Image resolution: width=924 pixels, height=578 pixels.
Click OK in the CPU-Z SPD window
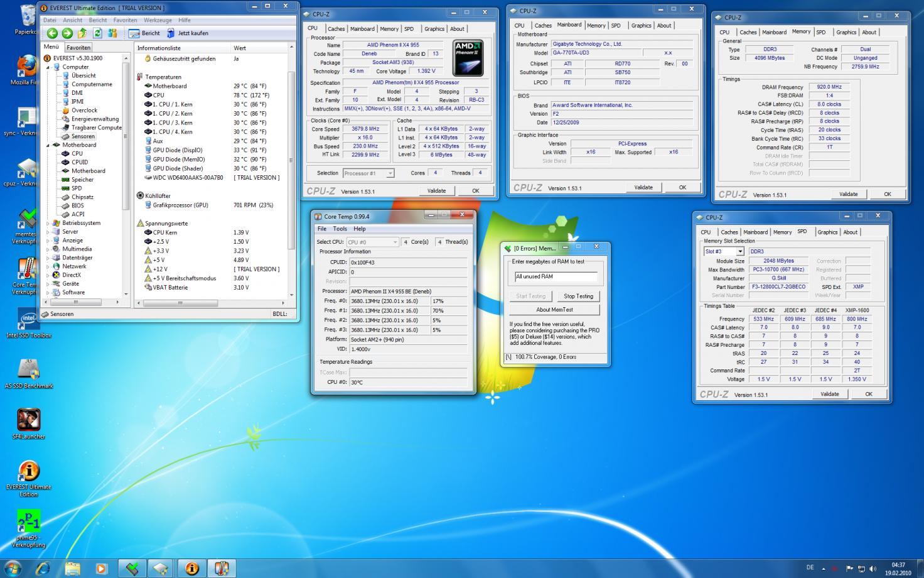[869, 395]
